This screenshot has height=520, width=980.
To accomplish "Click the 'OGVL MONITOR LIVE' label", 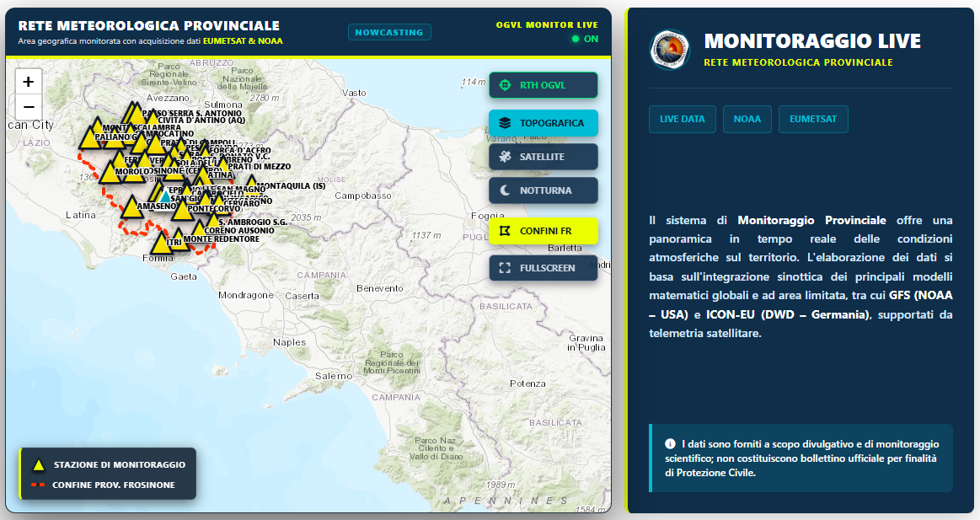I will [547, 25].
